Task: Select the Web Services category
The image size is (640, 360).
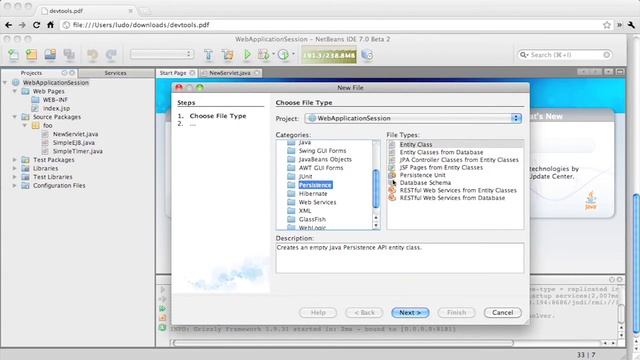Action: tap(317, 202)
